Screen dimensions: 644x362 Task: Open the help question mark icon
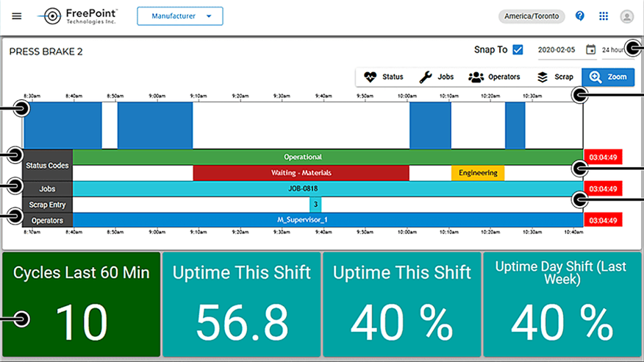coord(580,16)
